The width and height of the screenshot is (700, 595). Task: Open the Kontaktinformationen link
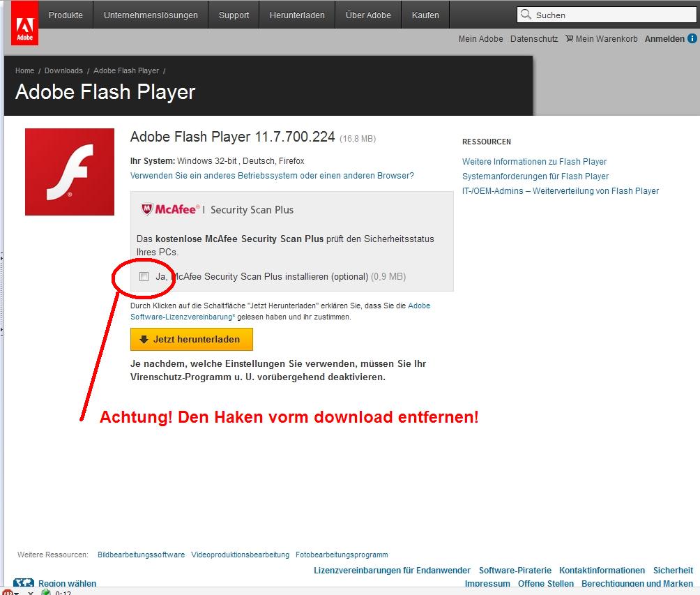click(602, 570)
